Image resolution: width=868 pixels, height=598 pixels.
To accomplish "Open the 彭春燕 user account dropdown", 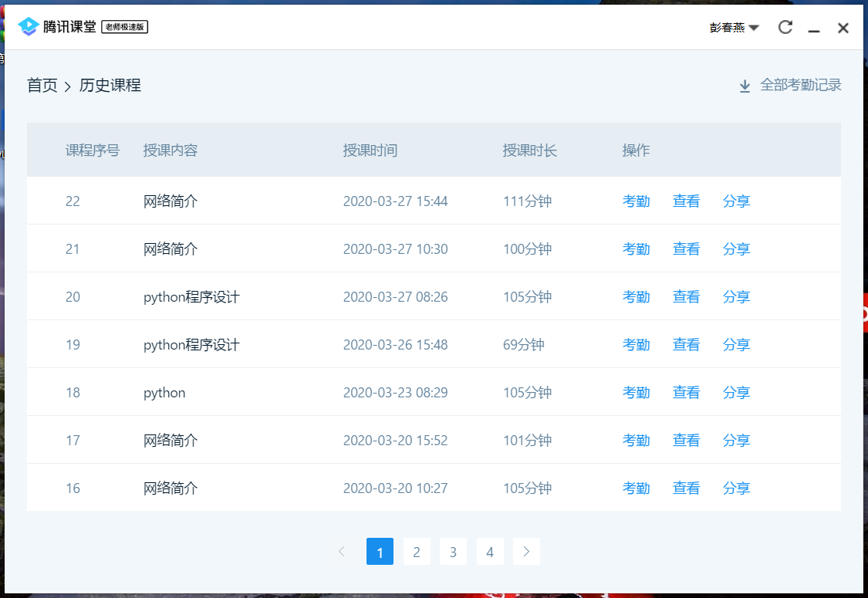I will (x=735, y=28).
